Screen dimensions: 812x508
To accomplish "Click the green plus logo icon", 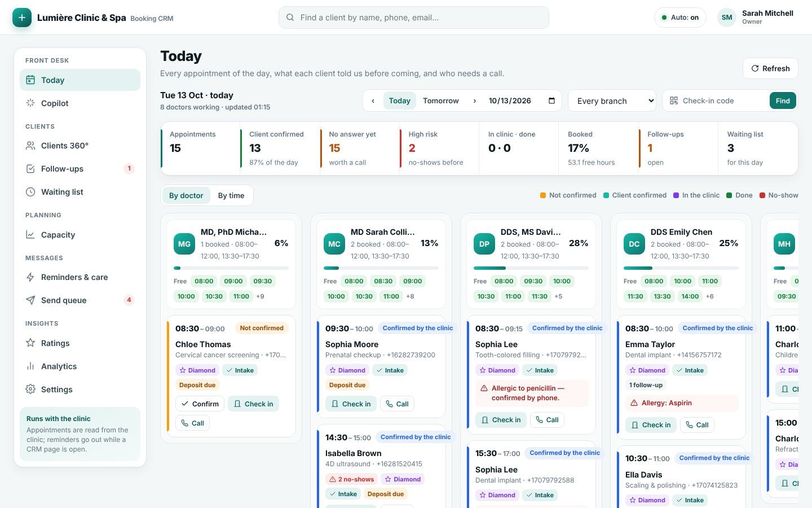I will [x=22, y=17].
